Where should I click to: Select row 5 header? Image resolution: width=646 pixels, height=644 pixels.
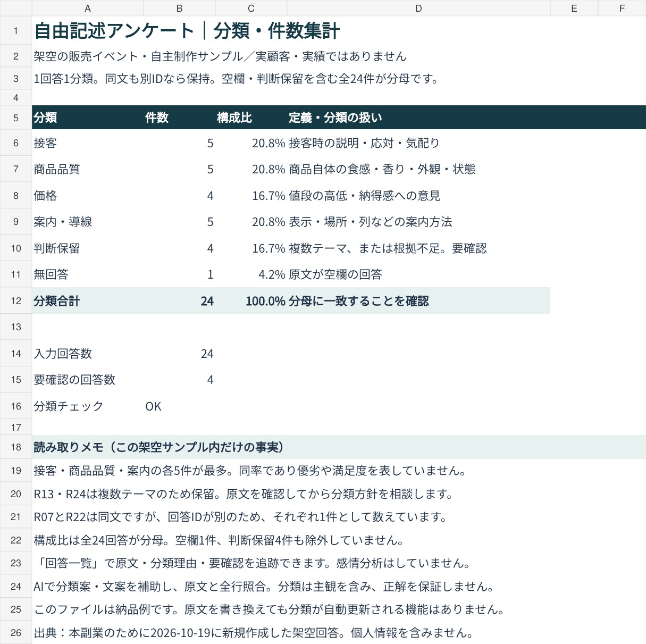tap(16, 118)
